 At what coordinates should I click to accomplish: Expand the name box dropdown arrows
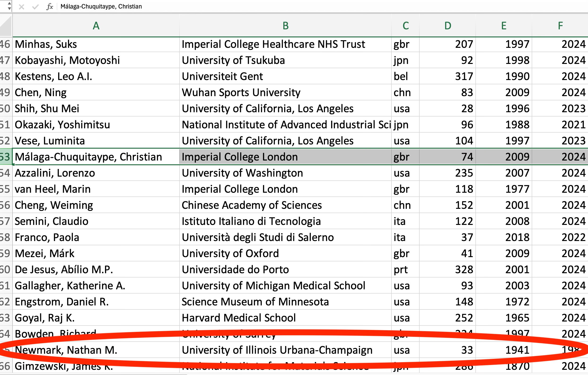[x=9, y=6]
